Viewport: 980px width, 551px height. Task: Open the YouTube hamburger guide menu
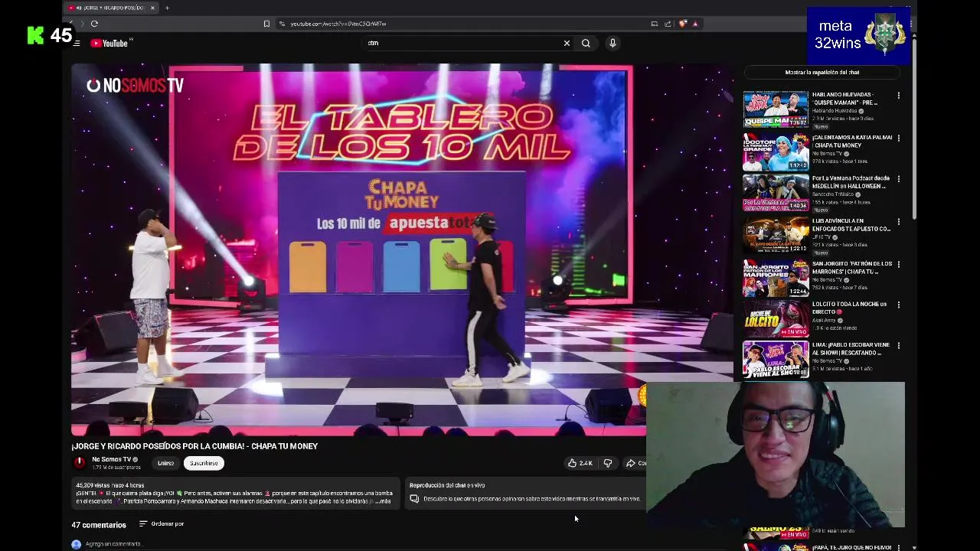tap(77, 43)
